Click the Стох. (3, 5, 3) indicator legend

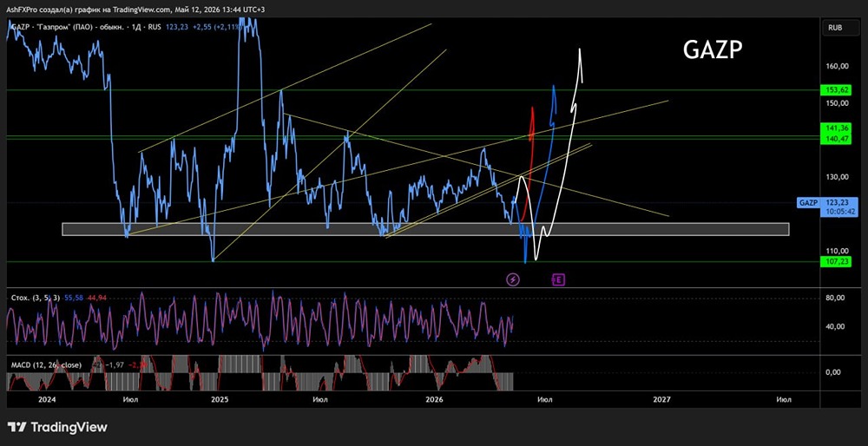coord(35,298)
